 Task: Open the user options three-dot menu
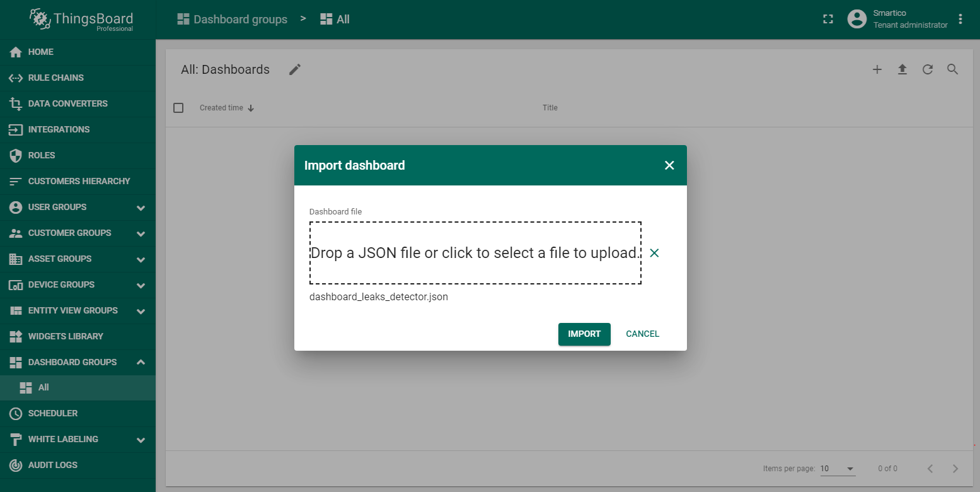point(960,20)
